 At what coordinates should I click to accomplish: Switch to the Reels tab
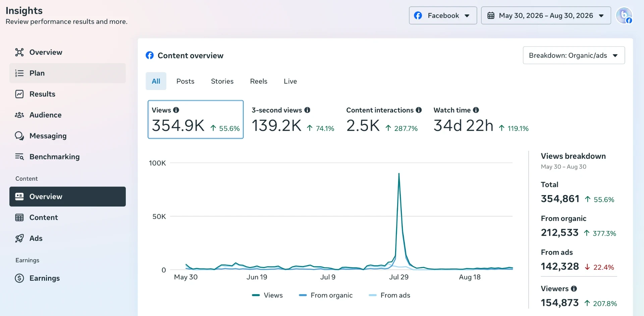(x=259, y=81)
